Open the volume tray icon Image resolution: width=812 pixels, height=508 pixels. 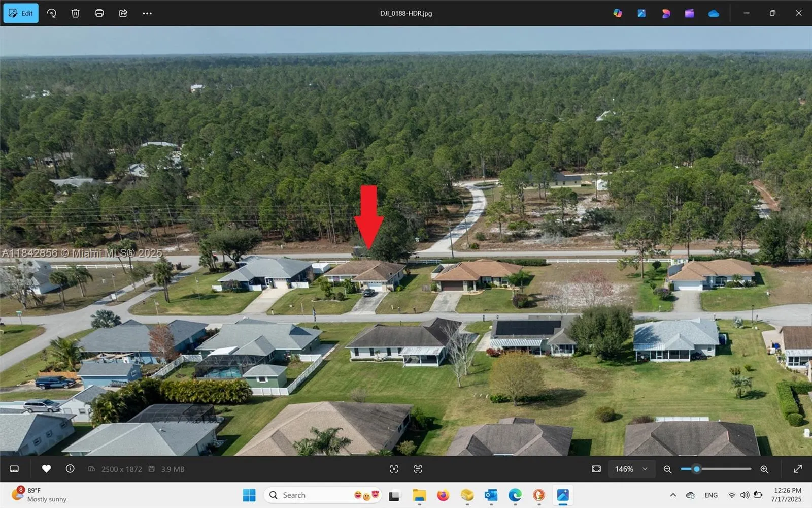745,495
